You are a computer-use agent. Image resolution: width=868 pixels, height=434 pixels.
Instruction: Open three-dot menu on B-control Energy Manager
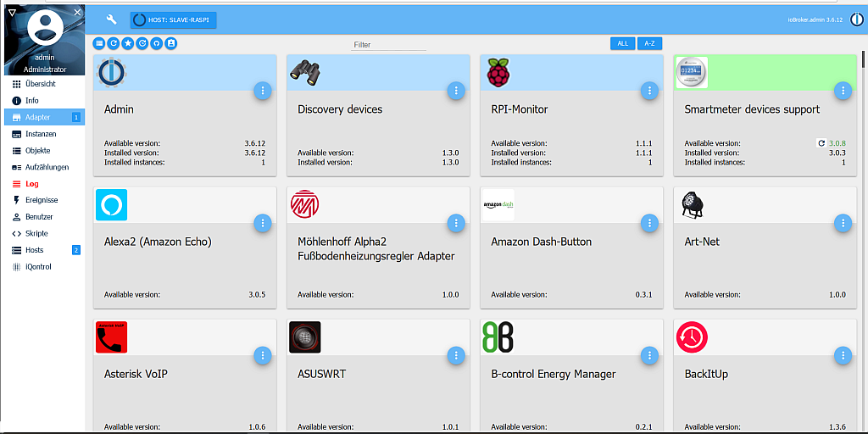click(x=649, y=355)
